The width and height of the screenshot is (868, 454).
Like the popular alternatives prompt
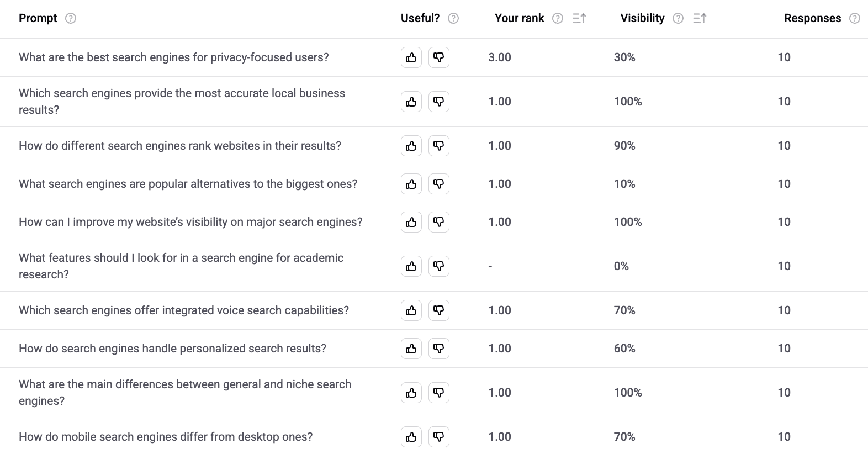[411, 184]
